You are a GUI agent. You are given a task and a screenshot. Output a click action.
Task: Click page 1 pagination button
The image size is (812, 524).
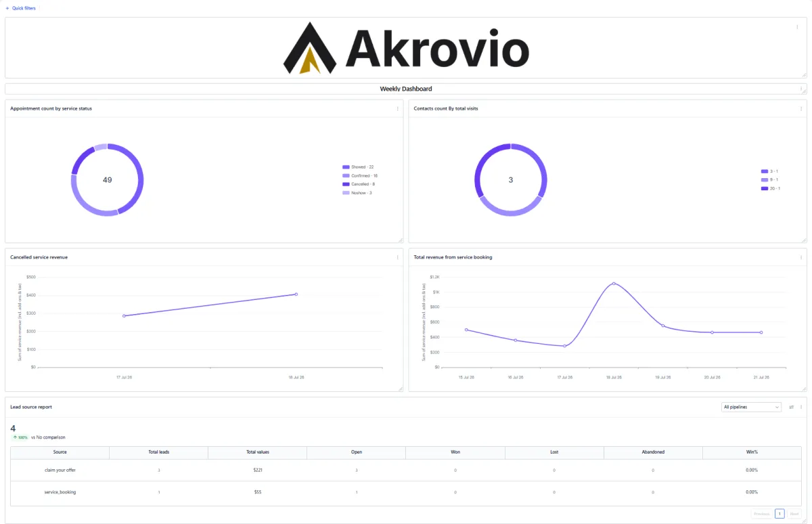coord(780,514)
